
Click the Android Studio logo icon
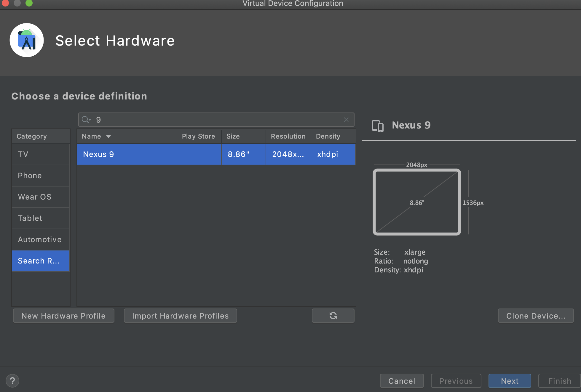tap(27, 40)
